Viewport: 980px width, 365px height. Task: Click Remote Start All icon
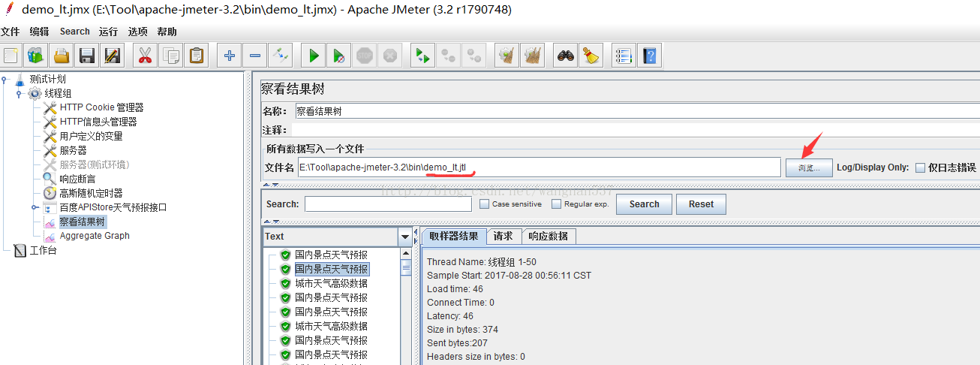click(423, 56)
